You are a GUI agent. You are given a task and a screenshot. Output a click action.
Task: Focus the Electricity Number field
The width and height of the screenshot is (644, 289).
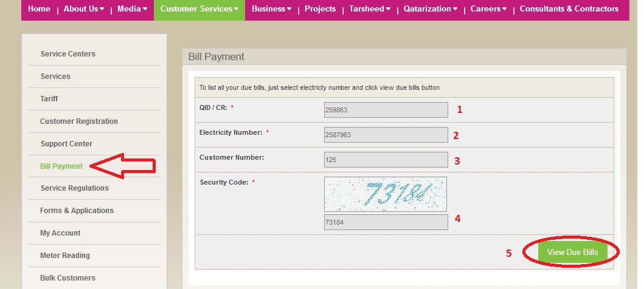386,135
